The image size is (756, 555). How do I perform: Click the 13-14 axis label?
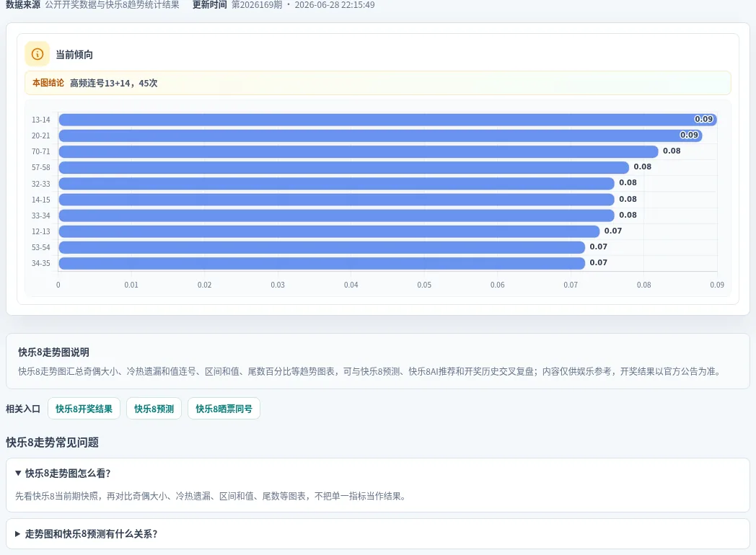(x=41, y=120)
